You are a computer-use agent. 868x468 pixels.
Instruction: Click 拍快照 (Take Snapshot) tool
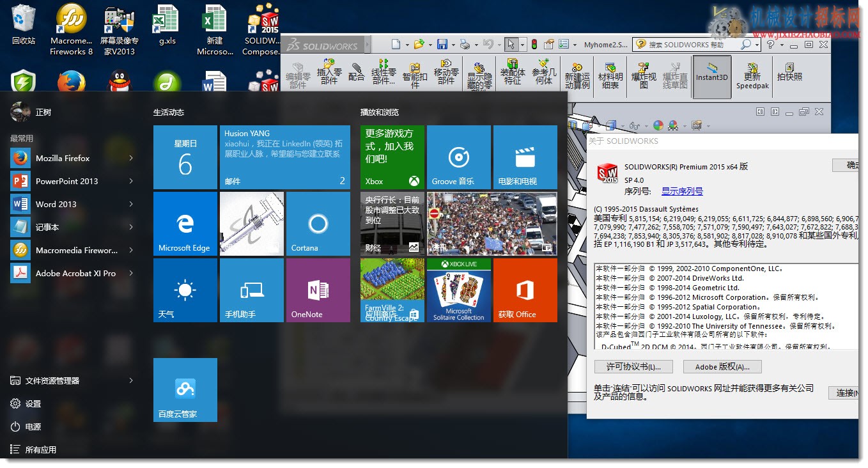(x=789, y=72)
